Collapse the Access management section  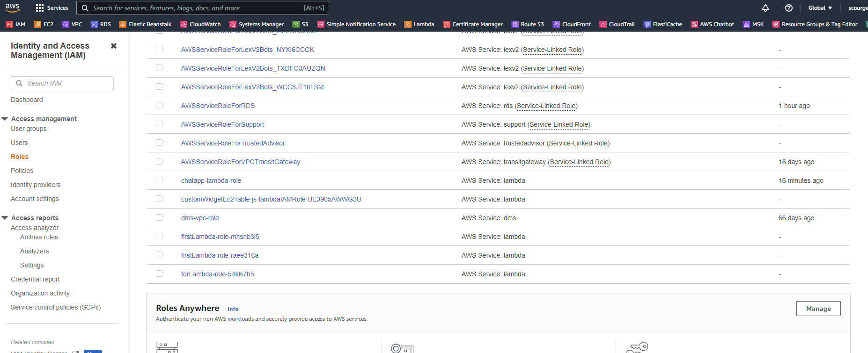(x=5, y=119)
